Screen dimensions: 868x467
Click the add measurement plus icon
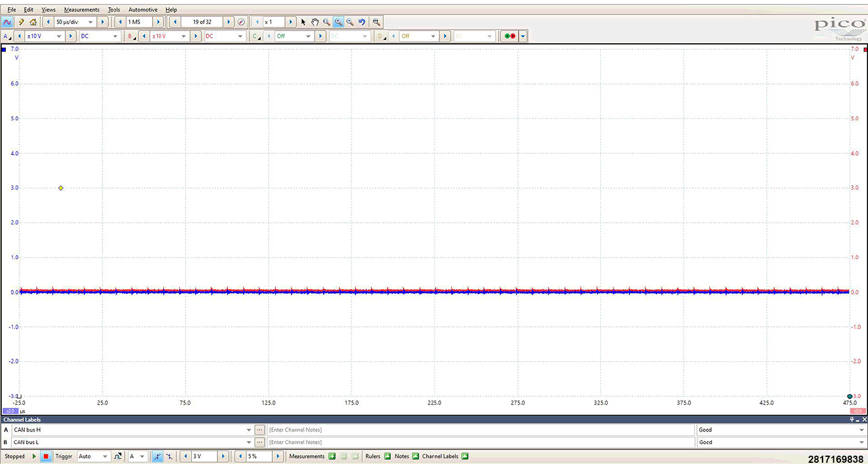coord(332,456)
